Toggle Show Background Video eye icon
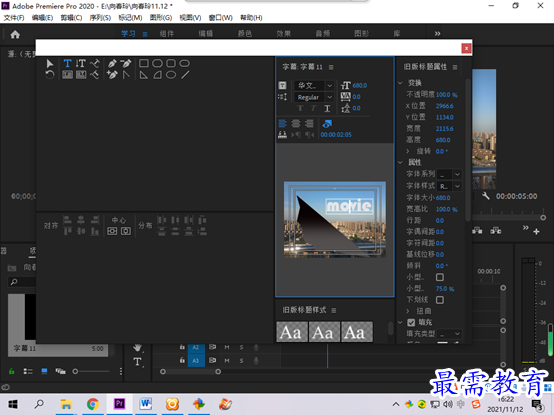The width and height of the screenshot is (554, 415). (327, 124)
